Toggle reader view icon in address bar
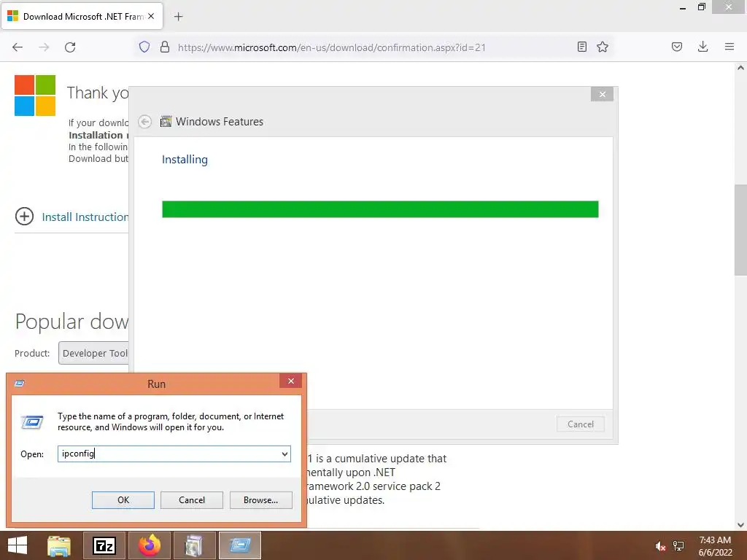747x560 pixels. [x=581, y=47]
